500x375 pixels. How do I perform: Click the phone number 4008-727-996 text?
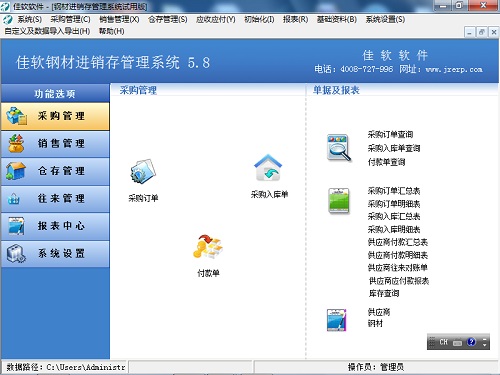click(x=366, y=69)
